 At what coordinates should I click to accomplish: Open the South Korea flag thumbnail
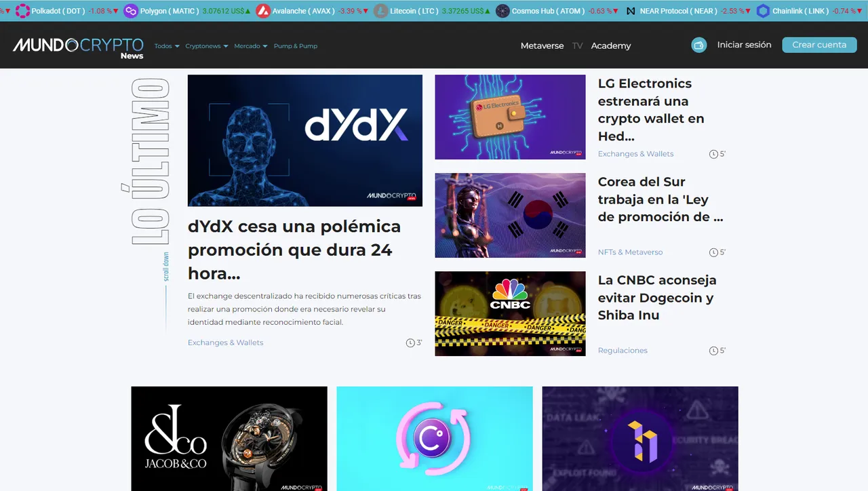(x=510, y=215)
